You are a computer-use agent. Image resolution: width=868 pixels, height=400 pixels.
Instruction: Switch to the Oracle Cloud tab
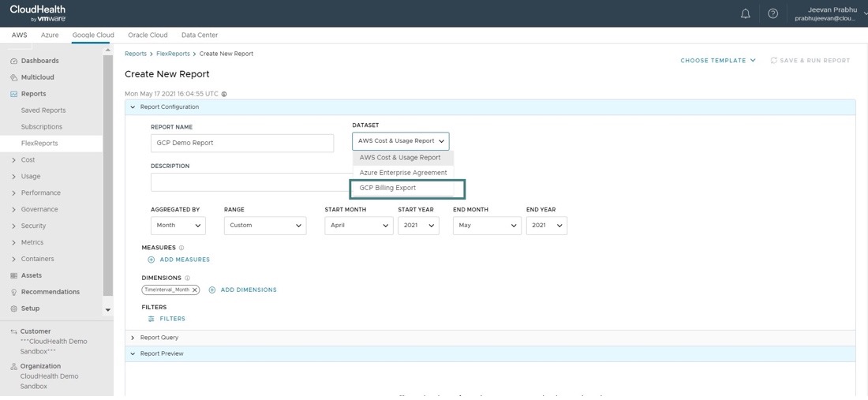(148, 35)
